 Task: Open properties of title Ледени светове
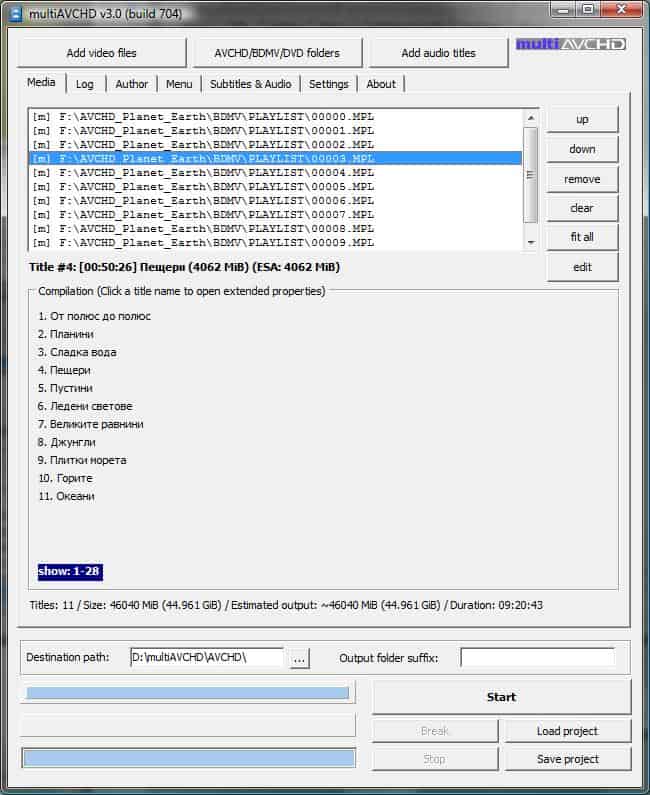[85, 407]
